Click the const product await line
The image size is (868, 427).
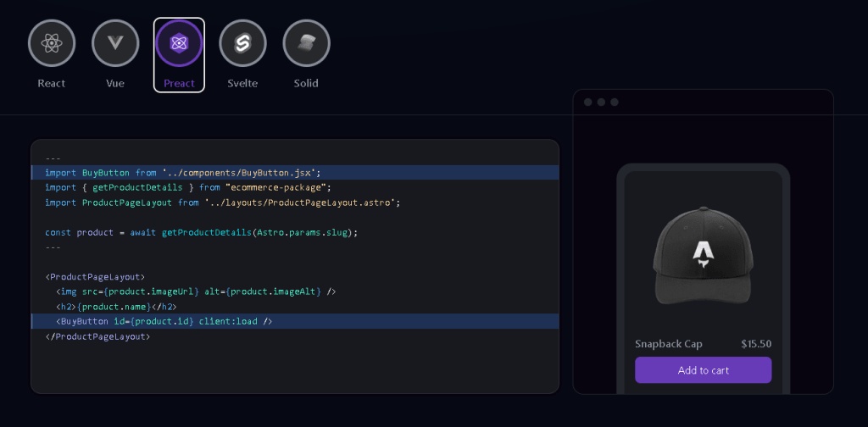point(202,232)
